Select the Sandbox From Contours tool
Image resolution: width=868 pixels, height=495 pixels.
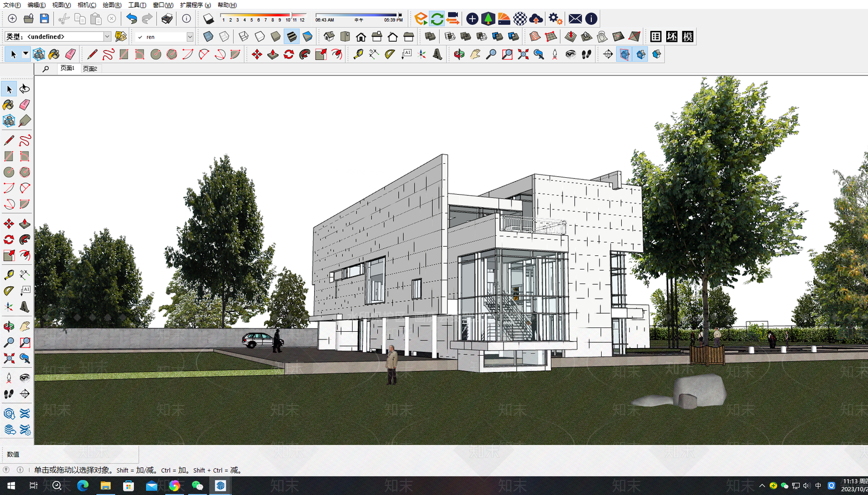tap(535, 37)
